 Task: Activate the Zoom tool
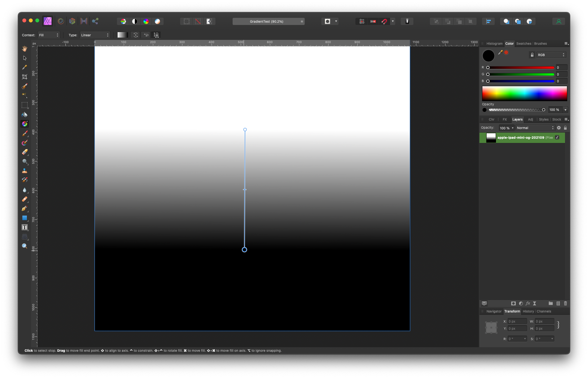point(25,246)
